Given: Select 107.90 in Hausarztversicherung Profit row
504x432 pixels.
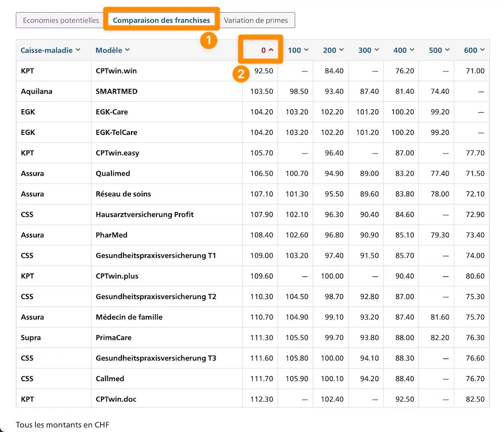Looking at the screenshot, I should pos(262,214).
